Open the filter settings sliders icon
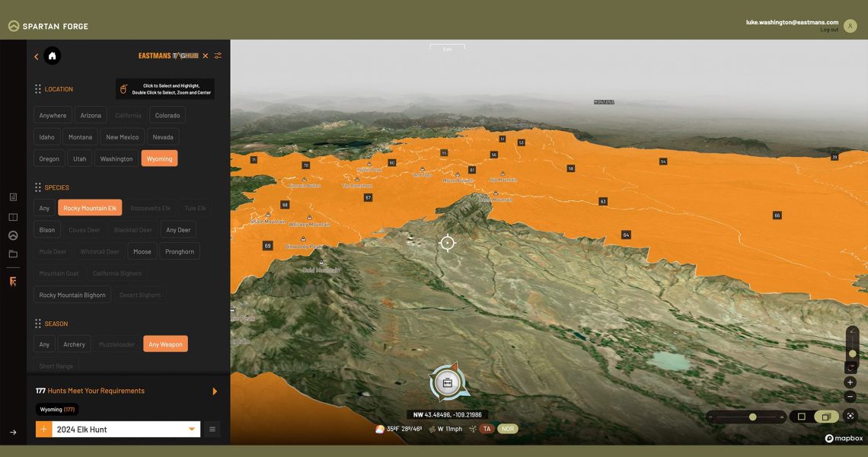This screenshot has height=457, width=868. pos(218,56)
